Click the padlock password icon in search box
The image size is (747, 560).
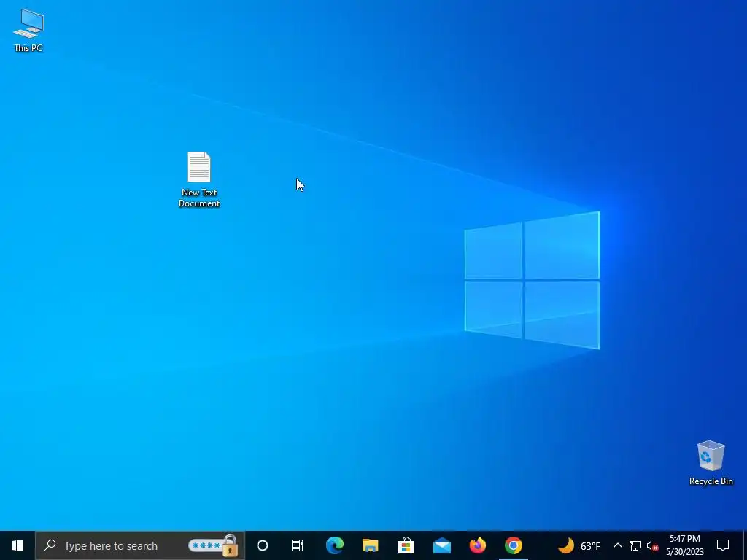click(214, 545)
